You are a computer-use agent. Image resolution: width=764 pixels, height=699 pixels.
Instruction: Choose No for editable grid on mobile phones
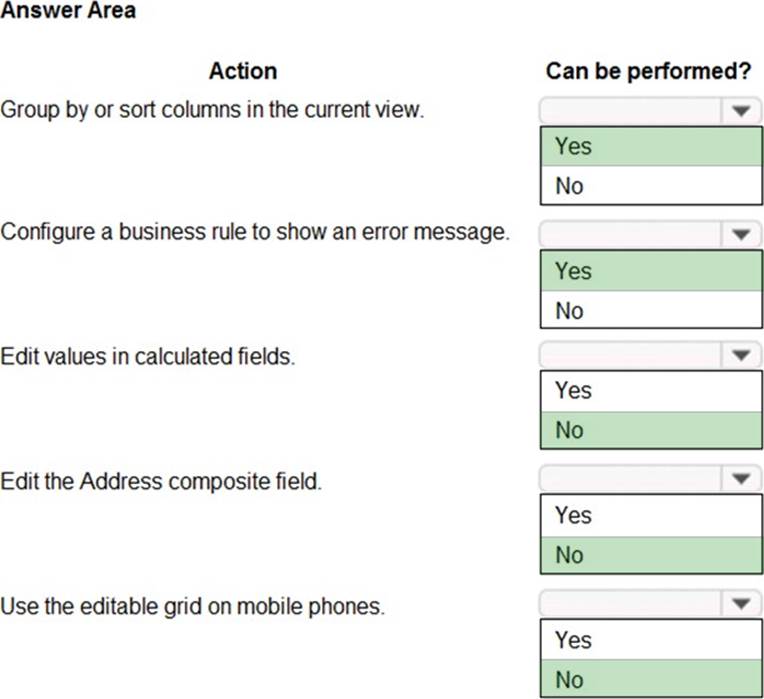pos(650,680)
